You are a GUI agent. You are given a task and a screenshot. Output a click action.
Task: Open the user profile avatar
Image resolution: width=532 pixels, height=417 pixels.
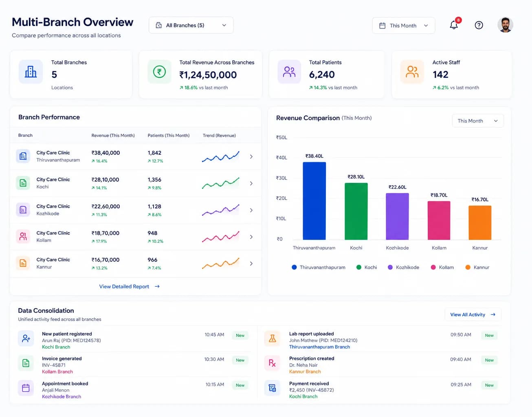pyautogui.click(x=505, y=25)
